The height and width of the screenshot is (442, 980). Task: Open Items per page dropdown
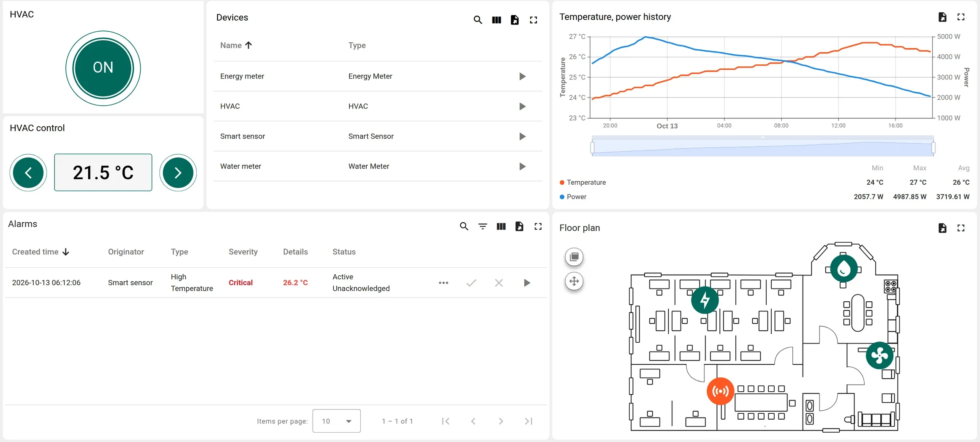coord(337,421)
